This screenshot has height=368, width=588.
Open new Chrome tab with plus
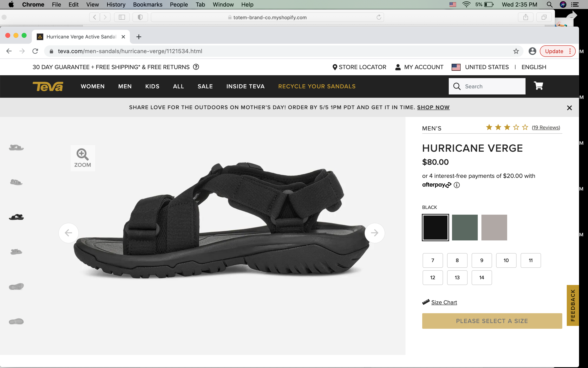pyautogui.click(x=139, y=37)
